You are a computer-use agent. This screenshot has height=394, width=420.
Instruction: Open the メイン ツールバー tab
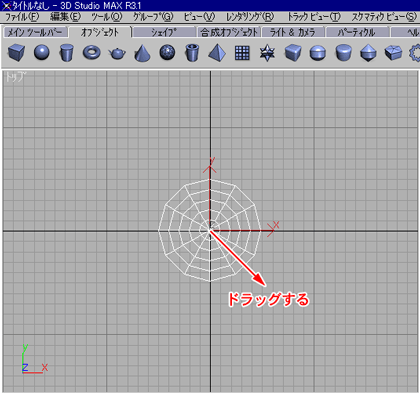35,32
